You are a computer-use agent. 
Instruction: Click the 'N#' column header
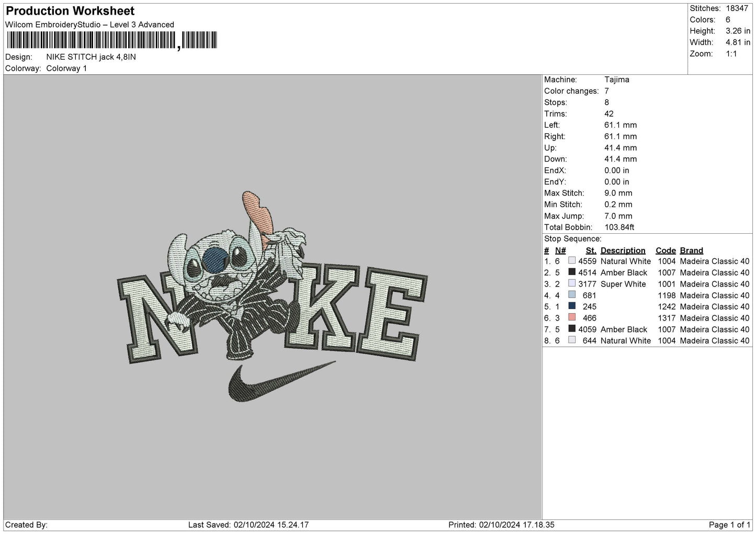[560, 251]
